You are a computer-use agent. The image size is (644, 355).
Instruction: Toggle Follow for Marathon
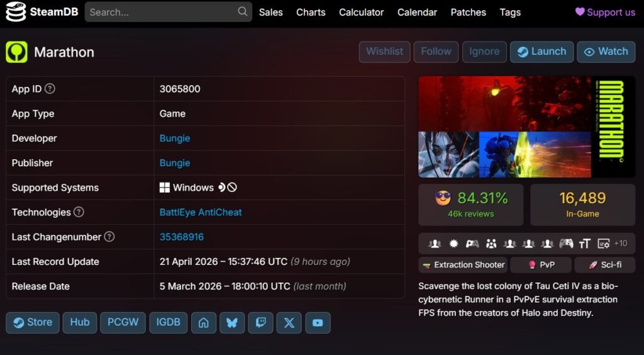pyautogui.click(x=436, y=52)
